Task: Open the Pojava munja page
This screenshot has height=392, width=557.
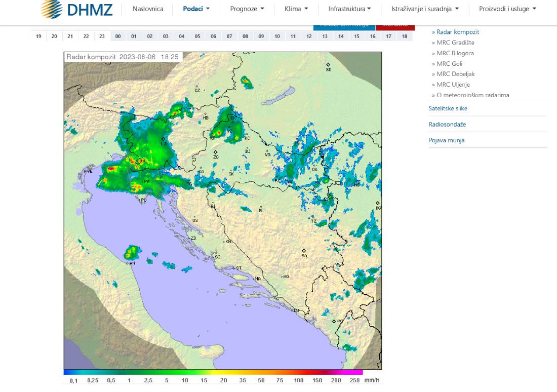Action: pyautogui.click(x=447, y=140)
